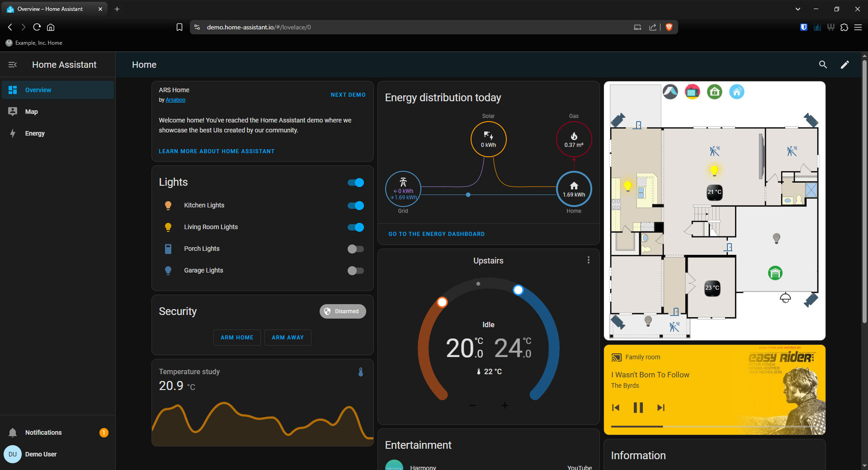Open the Notifications bell in sidebar
The width and height of the screenshot is (868, 470).
coord(13,432)
